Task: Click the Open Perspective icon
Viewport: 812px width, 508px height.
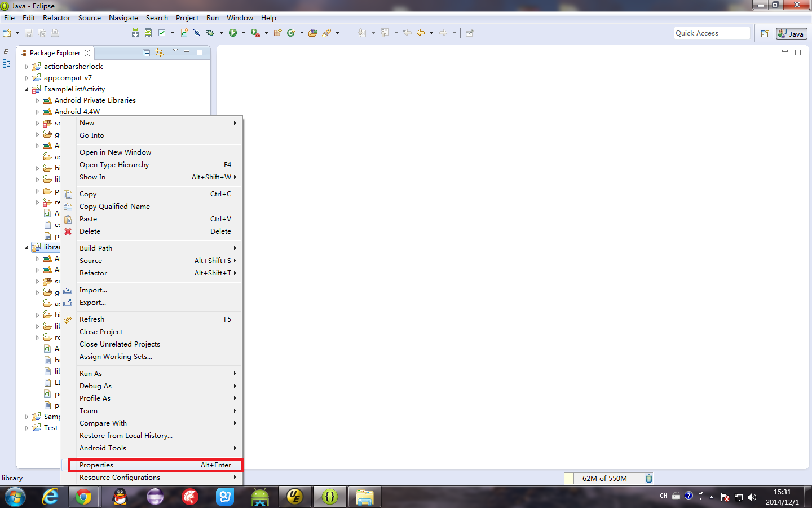Action: coord(765,34)
